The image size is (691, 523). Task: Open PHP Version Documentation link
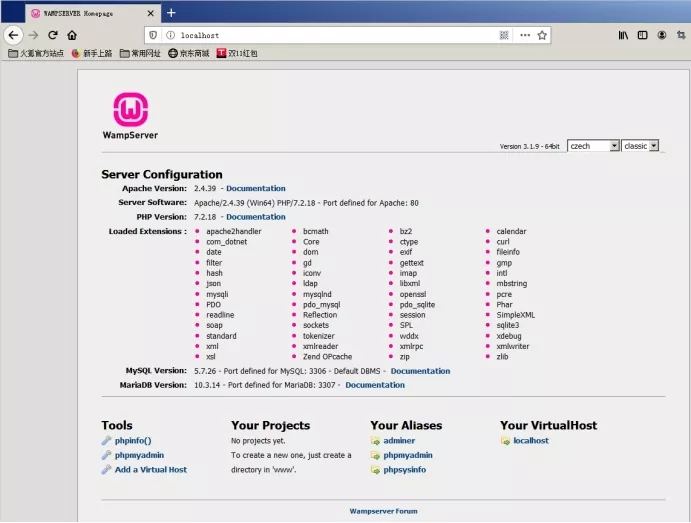(256, 217)
